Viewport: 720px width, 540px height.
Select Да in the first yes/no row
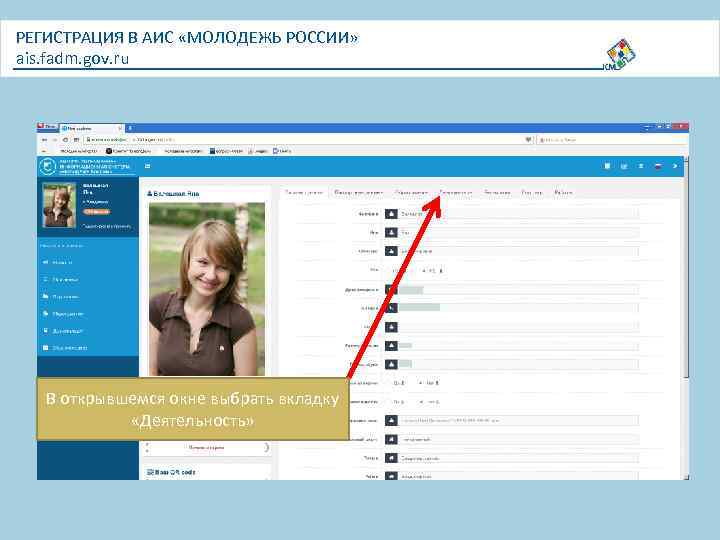click(399, 383)
